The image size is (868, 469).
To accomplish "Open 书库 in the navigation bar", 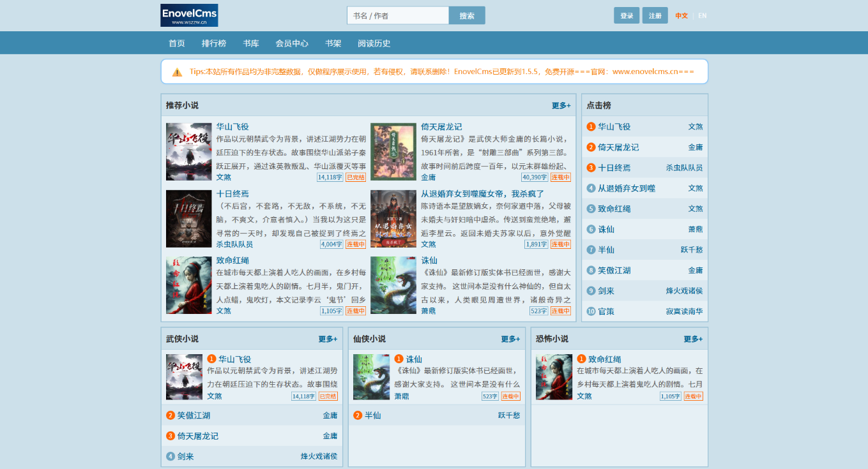I will (x=251, y=43).
